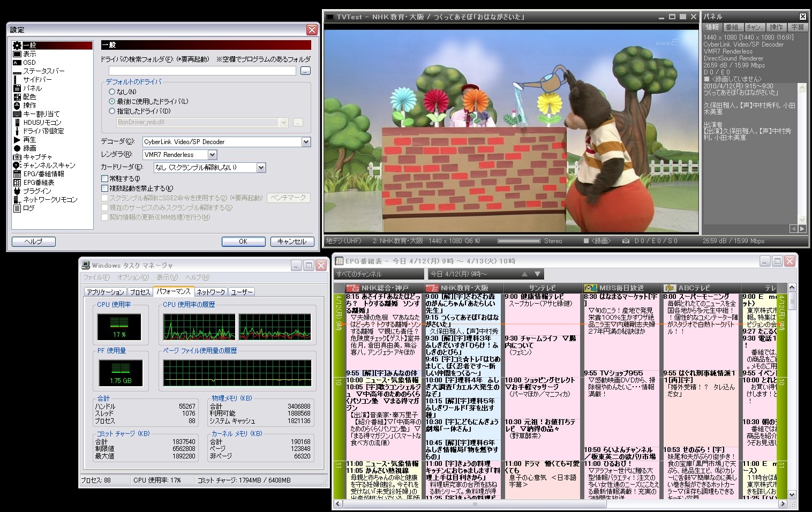812x512 pixels.
Task: Click the キャンセル button
Action: coord(292,242)
